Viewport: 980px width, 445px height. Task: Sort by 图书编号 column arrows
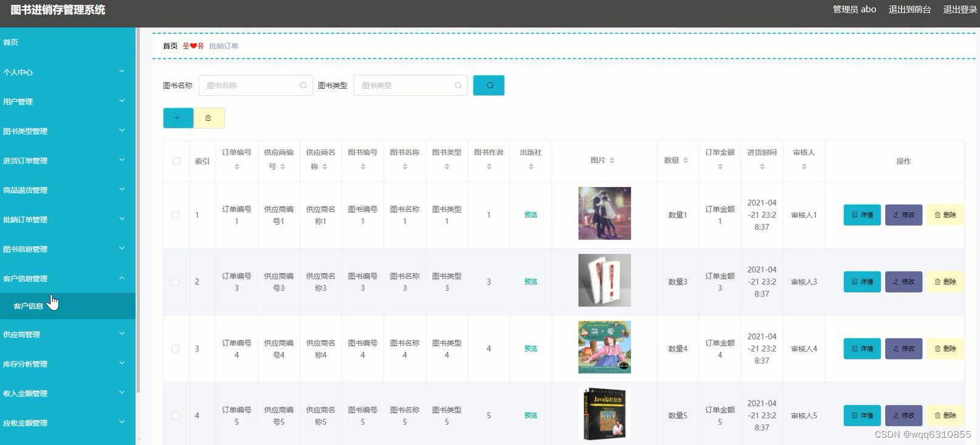point(363,166)
